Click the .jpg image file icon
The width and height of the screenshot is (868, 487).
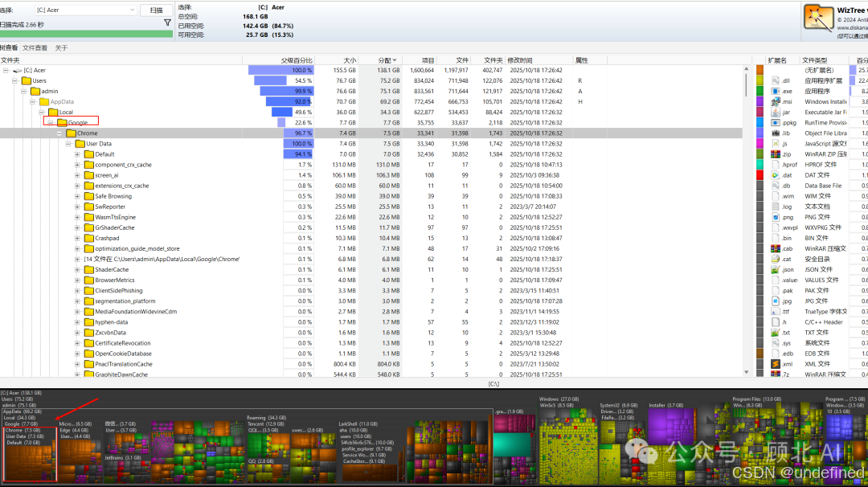(x=776, y=301)
